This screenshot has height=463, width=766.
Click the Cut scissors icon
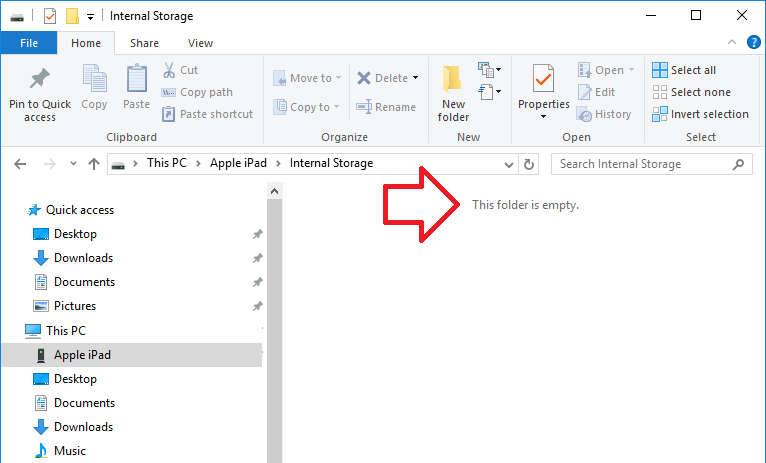[x=169, y=70]
